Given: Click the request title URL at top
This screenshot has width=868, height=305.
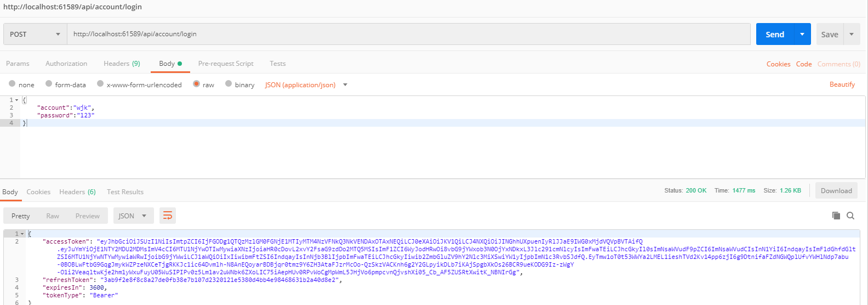Looking at the screenshot, I should click(72, 7).
